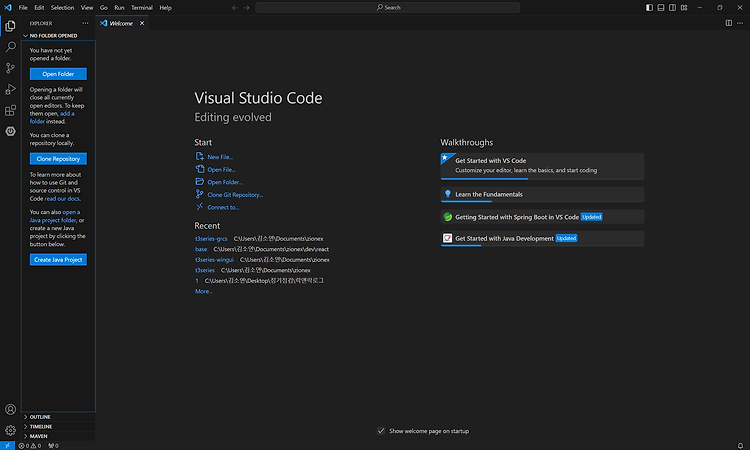Open the Run menu
Viewport: 750px width, 450px height.
tap(119, 8)
